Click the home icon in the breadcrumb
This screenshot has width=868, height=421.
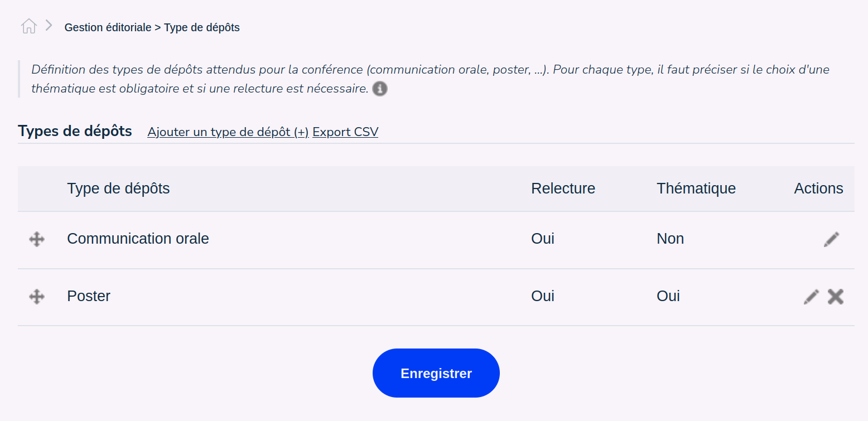[28, 25]
